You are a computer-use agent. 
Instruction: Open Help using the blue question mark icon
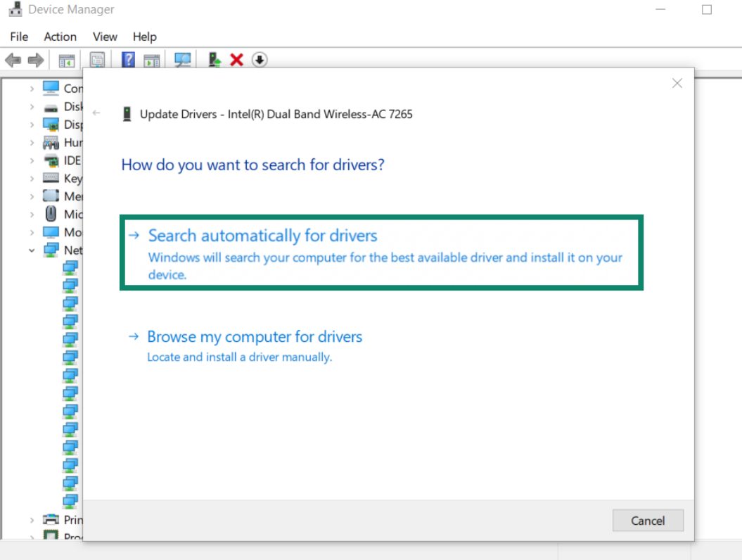coord(128,60)
